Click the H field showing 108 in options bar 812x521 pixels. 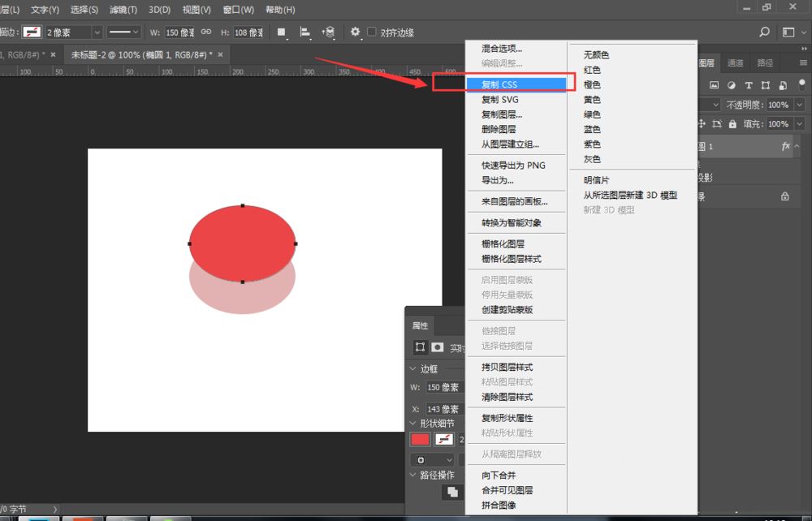tap(248, 32)
